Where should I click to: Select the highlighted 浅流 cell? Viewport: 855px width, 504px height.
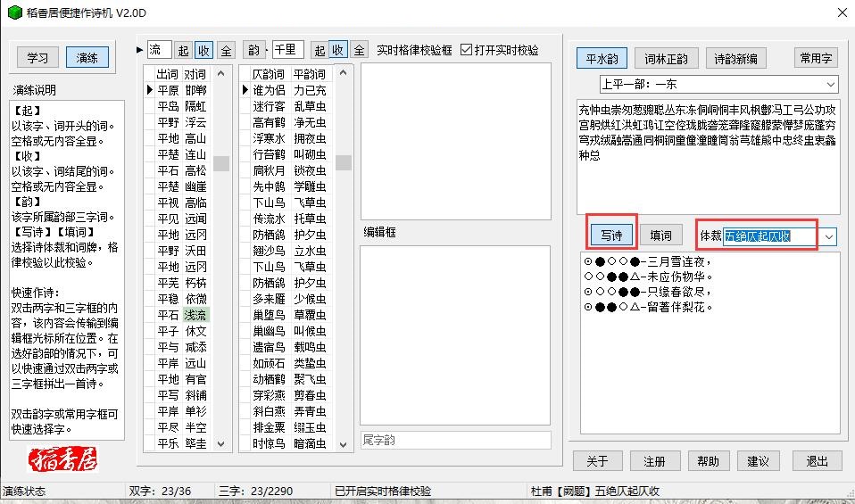coord(195,315)
